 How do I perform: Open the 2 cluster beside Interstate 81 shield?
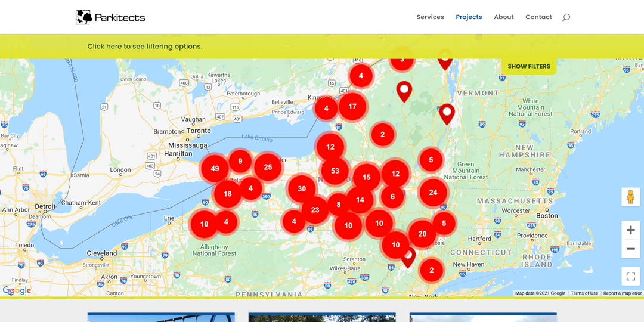pyautogui.click(x=383, y=134)
